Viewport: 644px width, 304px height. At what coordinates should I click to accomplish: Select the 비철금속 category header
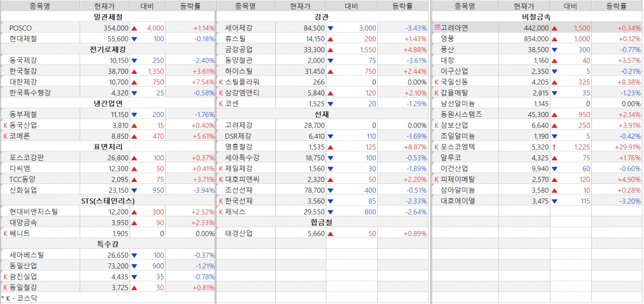click(x=536, y=17)
